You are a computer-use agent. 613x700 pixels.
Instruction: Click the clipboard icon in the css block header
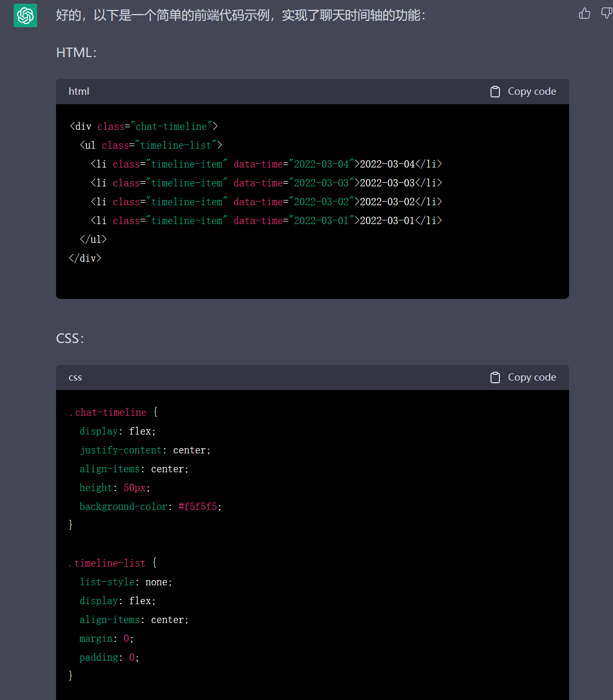coord(495,377)
